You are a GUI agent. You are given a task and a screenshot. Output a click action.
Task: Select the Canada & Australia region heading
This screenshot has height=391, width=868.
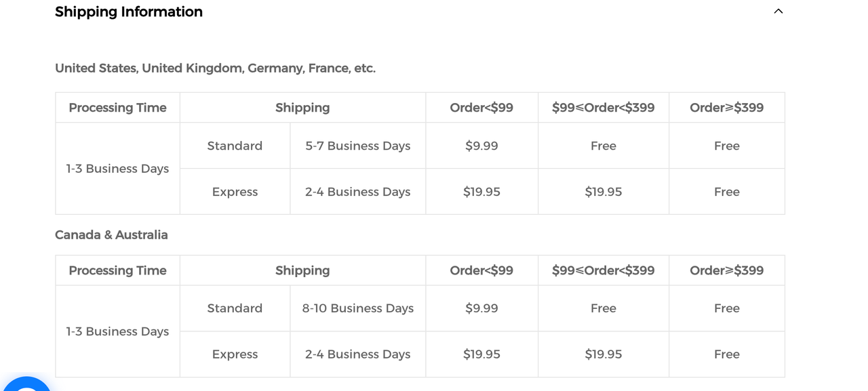pyautogui.click(x=111, y=235)
